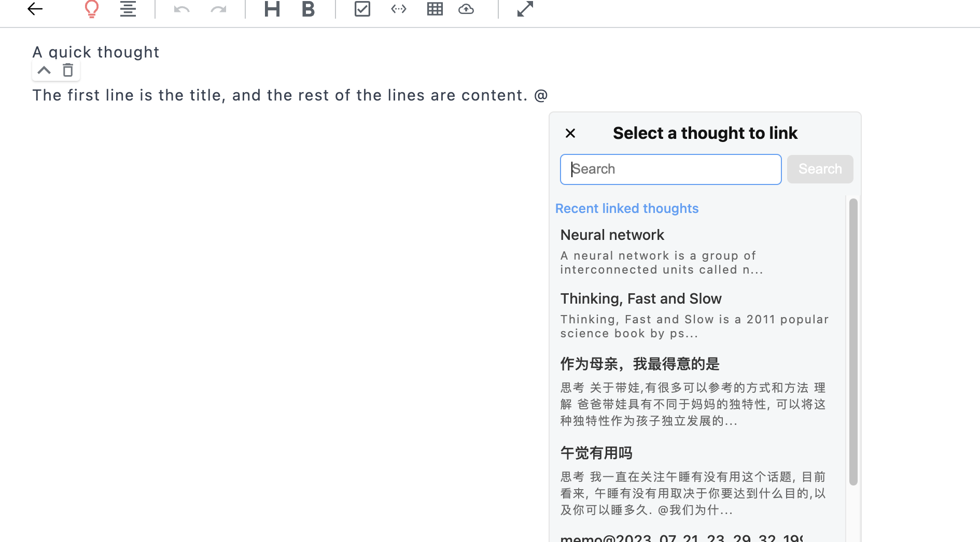Image resolution: width=980 pixels, height=542 pixels.
Task: Insert a table
Action: [x=435, y=9]
